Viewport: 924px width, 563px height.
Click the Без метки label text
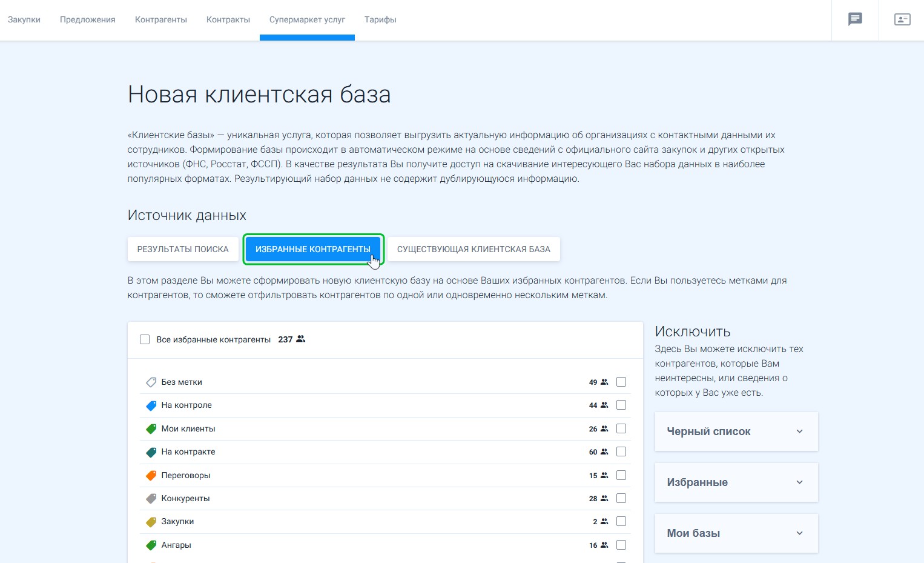(182, 382)
